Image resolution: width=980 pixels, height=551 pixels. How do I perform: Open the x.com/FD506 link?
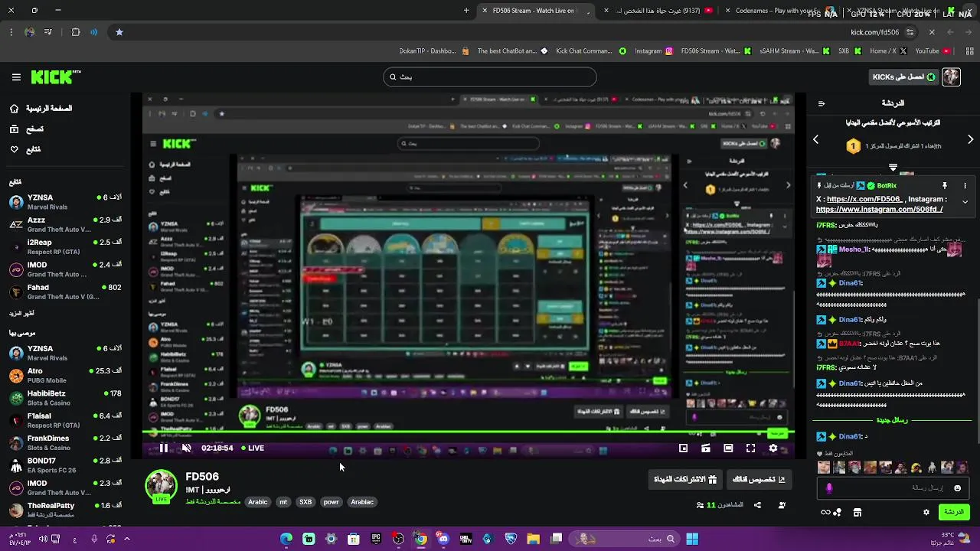point(864,199)
